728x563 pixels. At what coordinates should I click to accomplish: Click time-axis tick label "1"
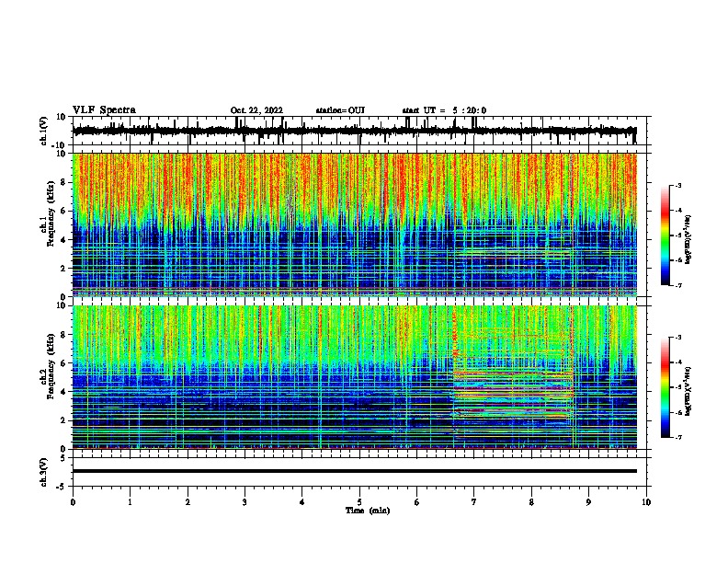tap(130, 502)
